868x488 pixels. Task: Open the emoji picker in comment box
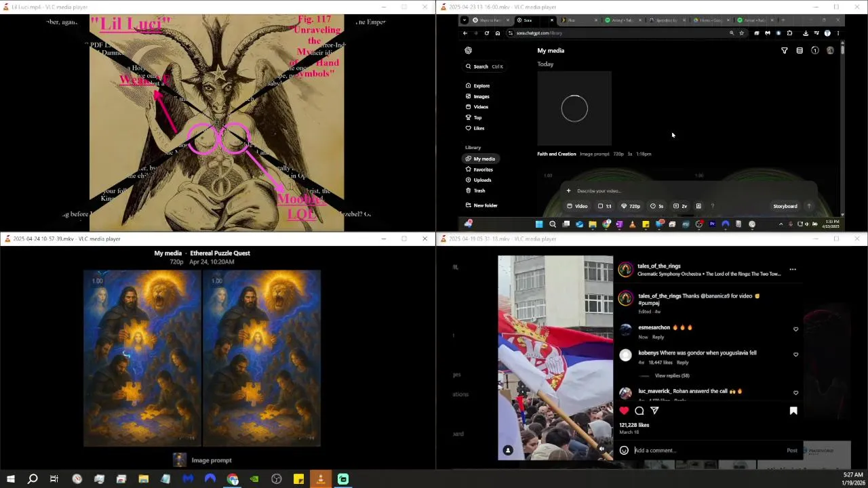(624, 451)
